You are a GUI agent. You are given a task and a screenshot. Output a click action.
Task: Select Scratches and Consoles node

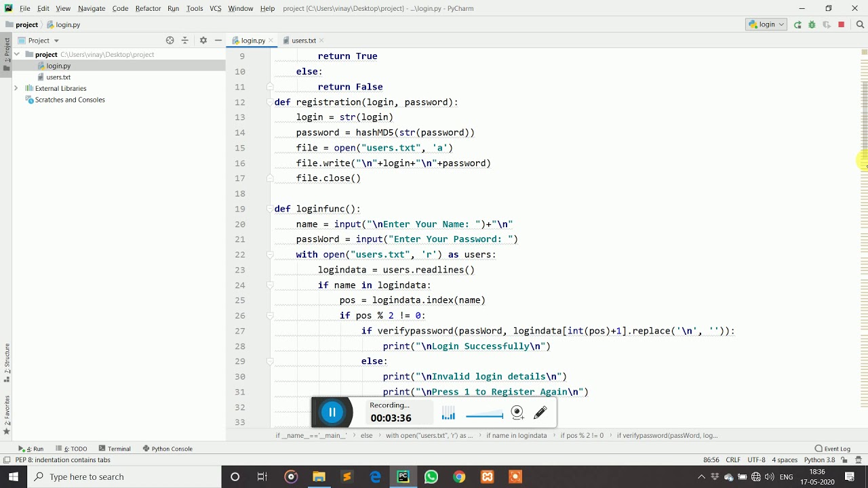70,100
